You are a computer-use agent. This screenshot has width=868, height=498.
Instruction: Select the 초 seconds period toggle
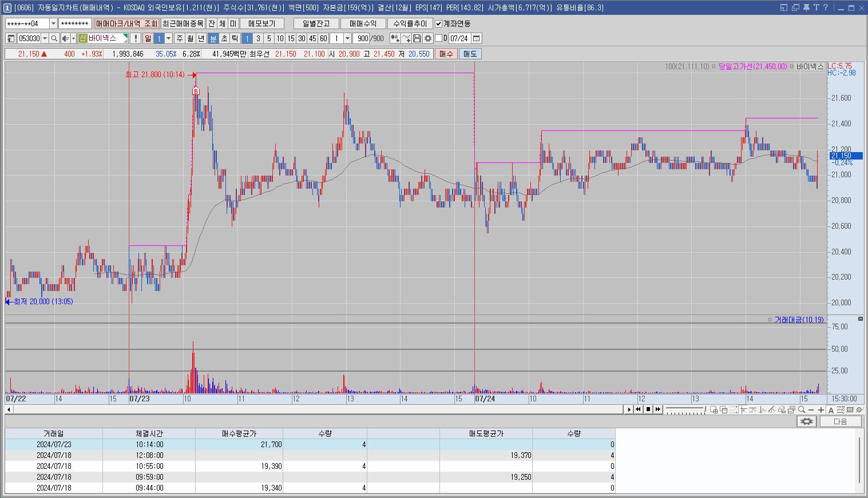[x=224, y=38]
